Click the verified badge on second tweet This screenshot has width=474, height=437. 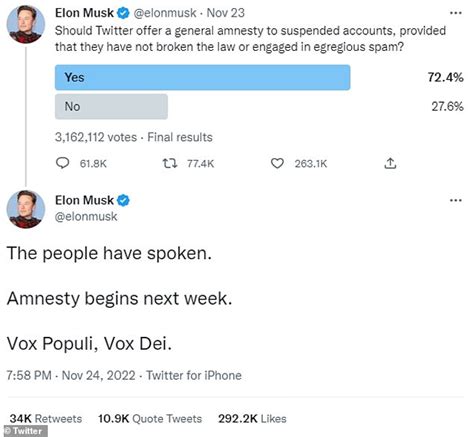pos(123,200)
